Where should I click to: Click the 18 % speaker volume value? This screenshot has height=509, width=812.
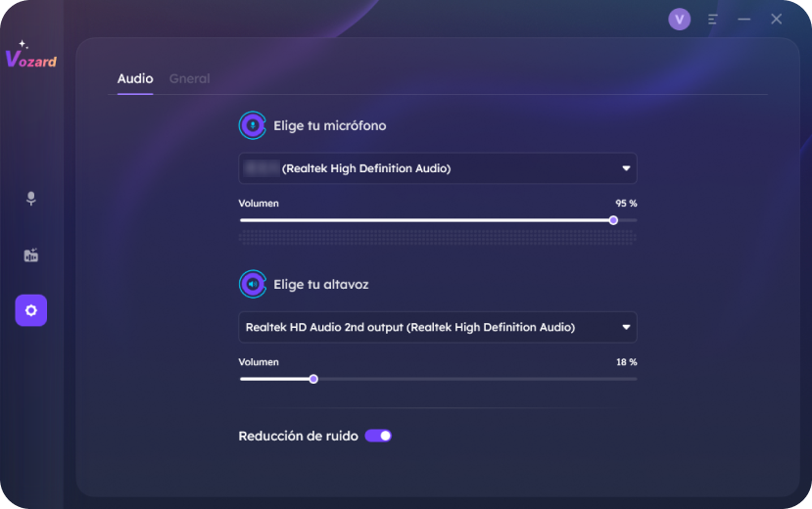pos(627,362)
